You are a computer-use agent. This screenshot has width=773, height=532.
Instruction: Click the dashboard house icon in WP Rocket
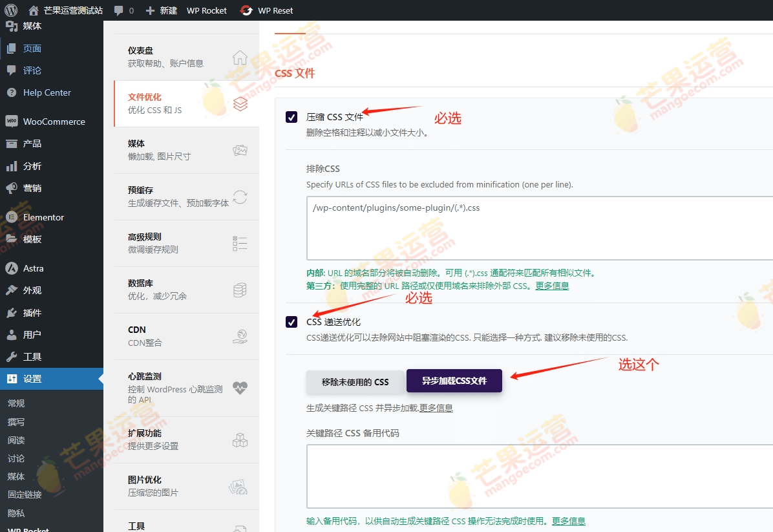pyautogui.click(x=240, y=57)
